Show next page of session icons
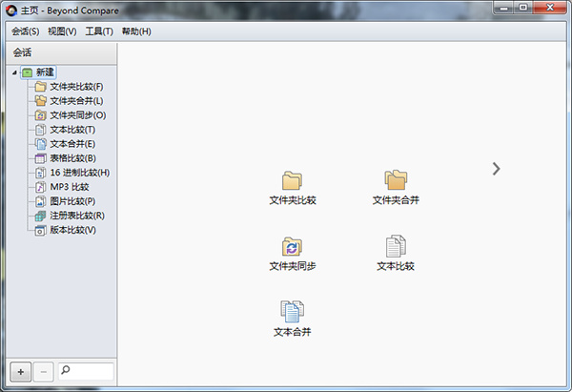 496,169
